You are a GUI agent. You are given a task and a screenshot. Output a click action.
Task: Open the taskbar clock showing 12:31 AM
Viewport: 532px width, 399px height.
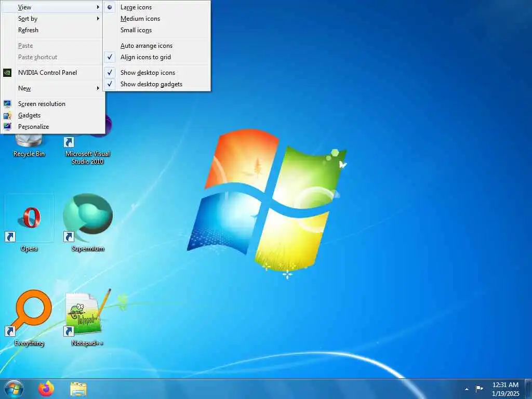(506, 389)
